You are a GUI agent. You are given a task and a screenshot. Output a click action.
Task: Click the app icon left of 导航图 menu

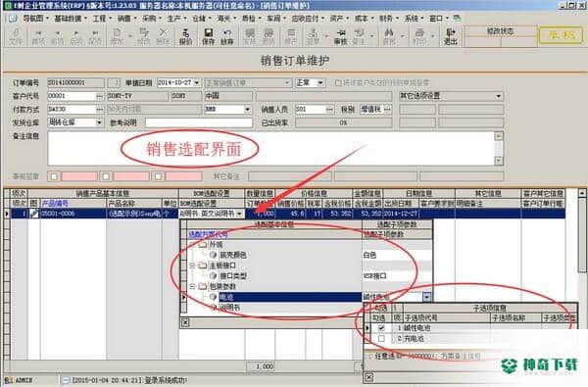(13, 18)
